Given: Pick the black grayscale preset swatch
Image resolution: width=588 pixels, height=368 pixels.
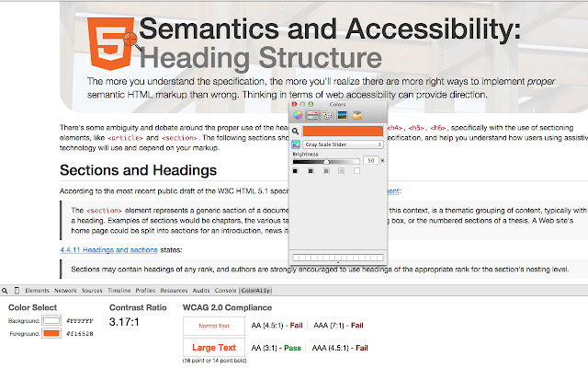Looking at the screenshot, I should (x=295, y=171).
